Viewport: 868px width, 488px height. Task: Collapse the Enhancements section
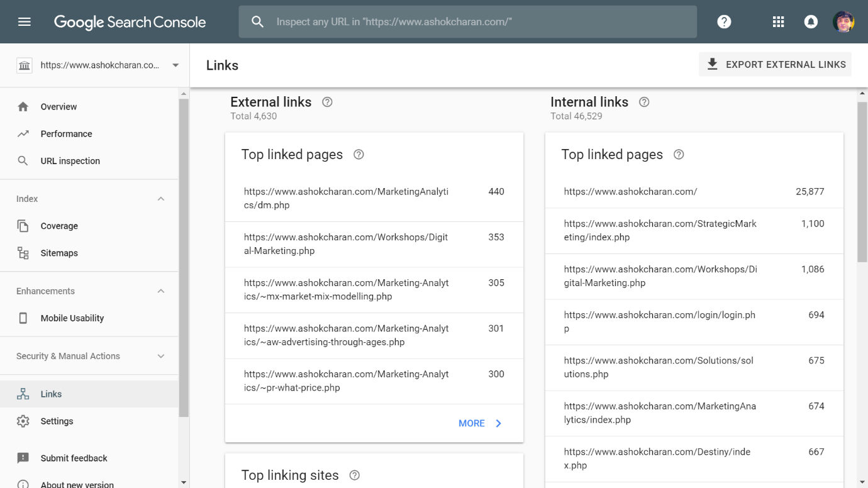tap(160, 291)
